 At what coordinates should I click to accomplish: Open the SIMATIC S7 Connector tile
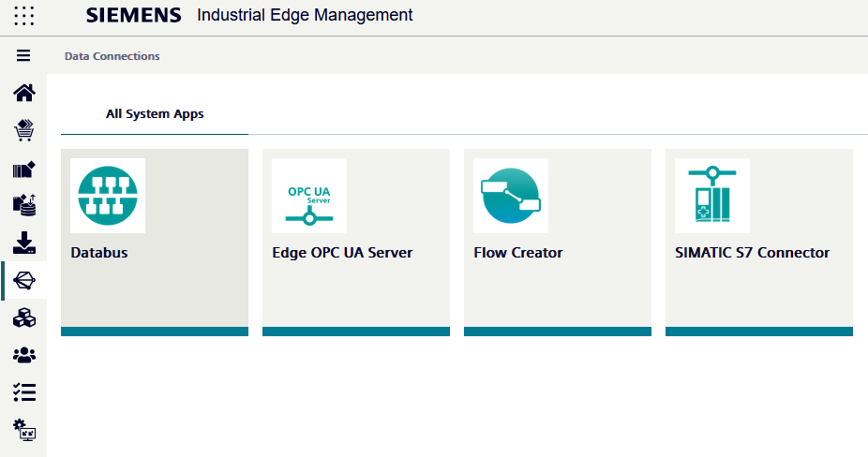point(759,242)
